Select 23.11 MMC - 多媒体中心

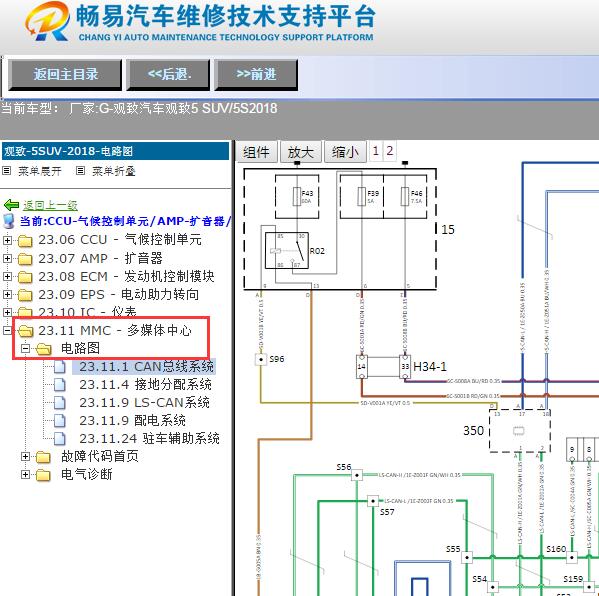pos(115,330)
